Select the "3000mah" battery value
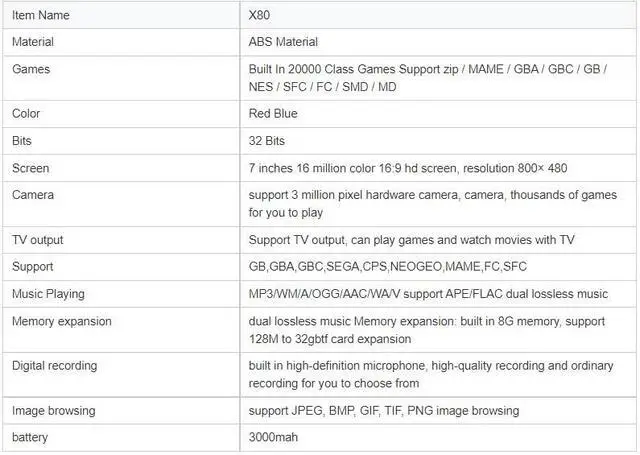This screenshot has height=455, width=640. pos(273,437)
